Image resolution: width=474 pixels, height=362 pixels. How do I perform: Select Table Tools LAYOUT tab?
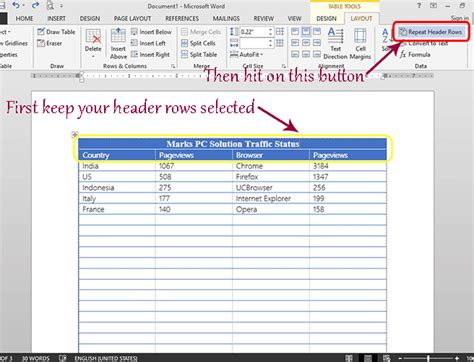tap(361, 19)
